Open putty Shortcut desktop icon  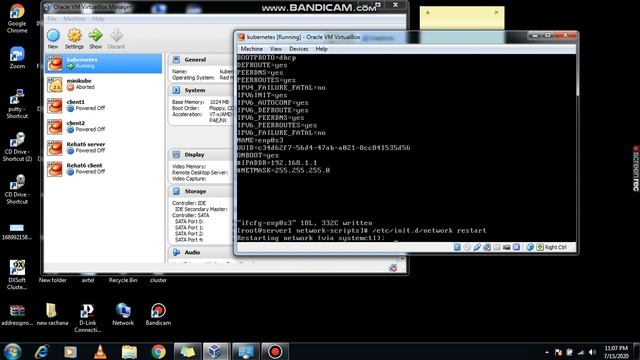click(x=17, y=104)
